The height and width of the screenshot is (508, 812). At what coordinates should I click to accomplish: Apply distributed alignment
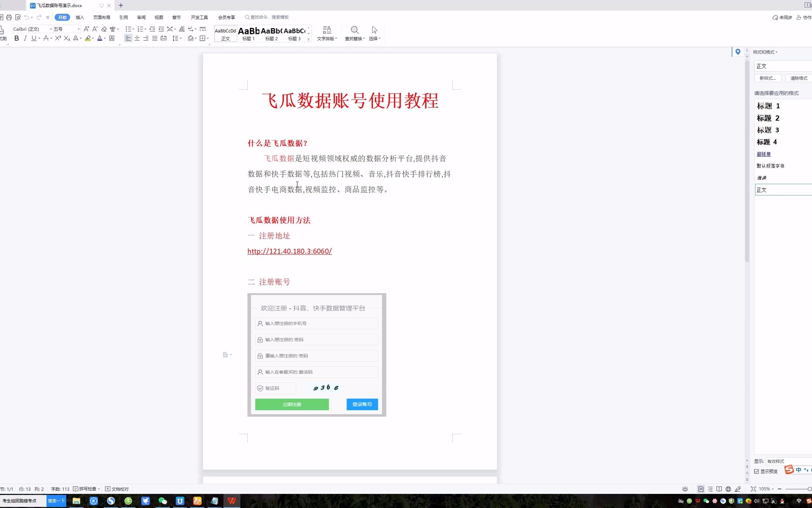point(164,38)
